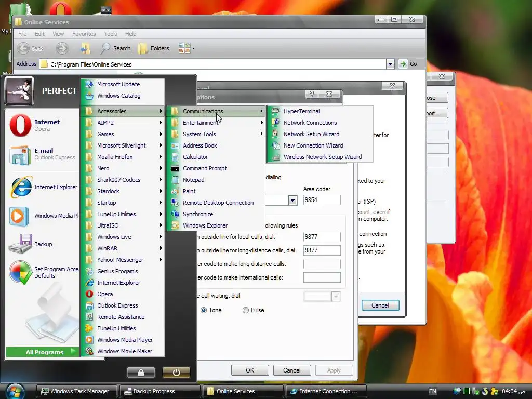Viewport: 532px width, 399px height.
Task: Click the Area code field
Action: click(x=322, y=200)
